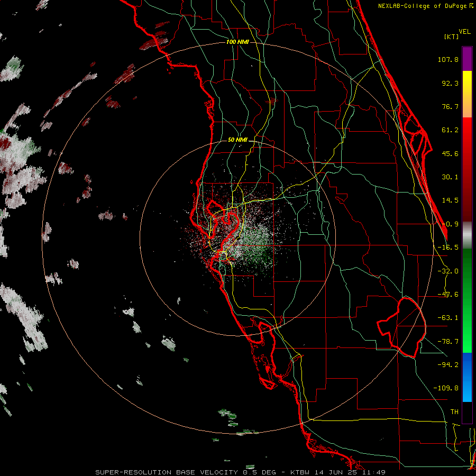The width and height of the screenshot is (476, 476).
Task: Select the 30.1 scale label
Action: pos(450,177)
